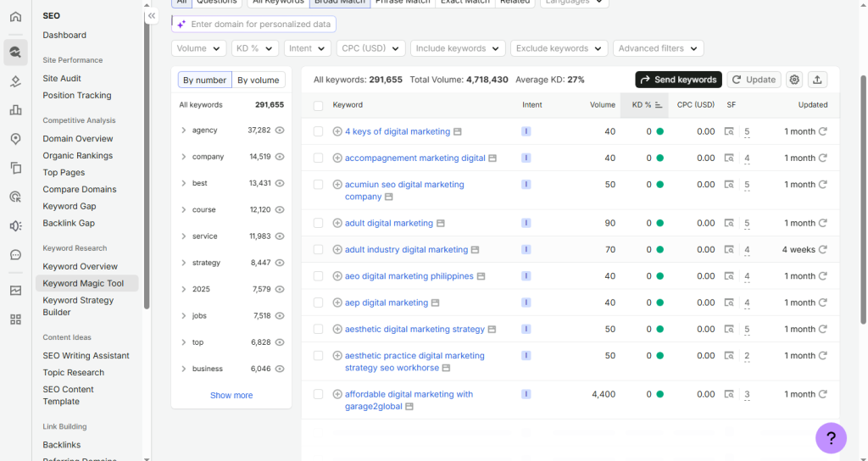The width and height of the screenshot is (868, 461).
Task: Add 'aep digital marketing' keyword via plus icon
Action: click(337, 303)
